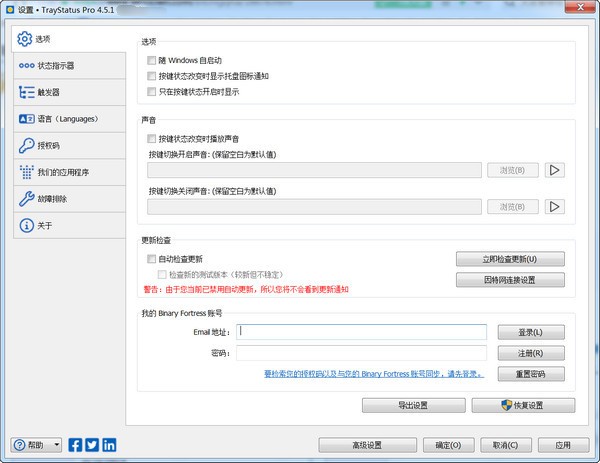Click the 状态指示器 sidebar icon
This screenshot has height=463, width=600.
point(26,66)
